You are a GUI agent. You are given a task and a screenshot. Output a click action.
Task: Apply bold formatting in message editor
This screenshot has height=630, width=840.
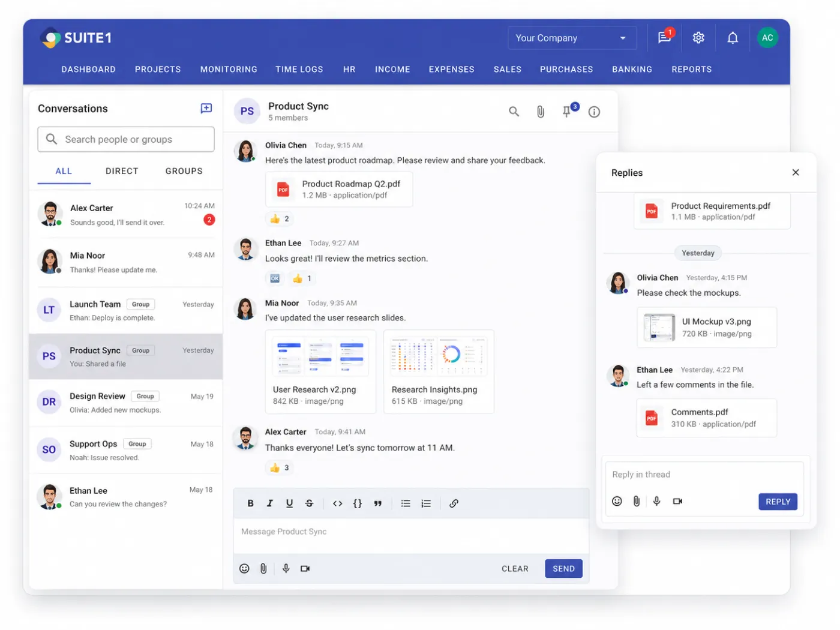pyautogui.click(x=251, y=503)
